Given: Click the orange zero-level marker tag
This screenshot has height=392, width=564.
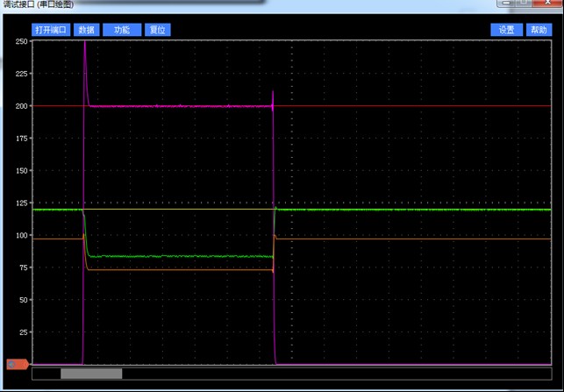Looking at the screenshot, I should tap(18, 364).
